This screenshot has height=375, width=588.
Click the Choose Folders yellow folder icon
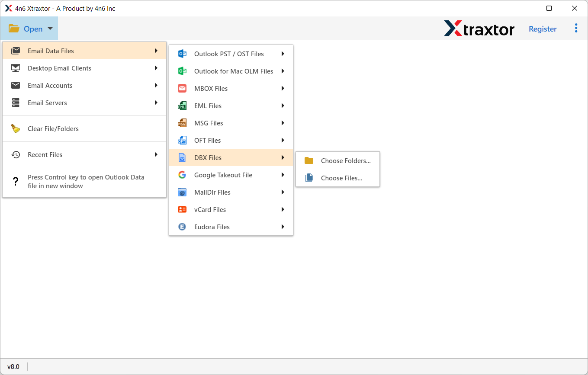point(309,160)
